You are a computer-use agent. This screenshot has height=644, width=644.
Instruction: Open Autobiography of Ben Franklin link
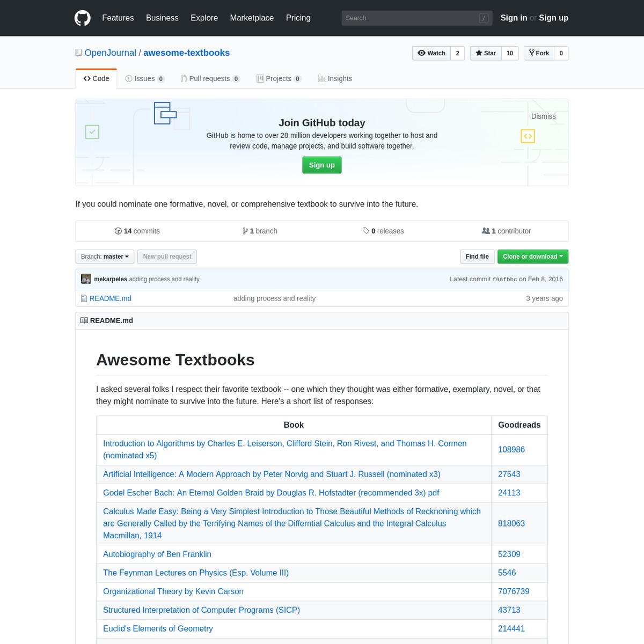point(157,554)
